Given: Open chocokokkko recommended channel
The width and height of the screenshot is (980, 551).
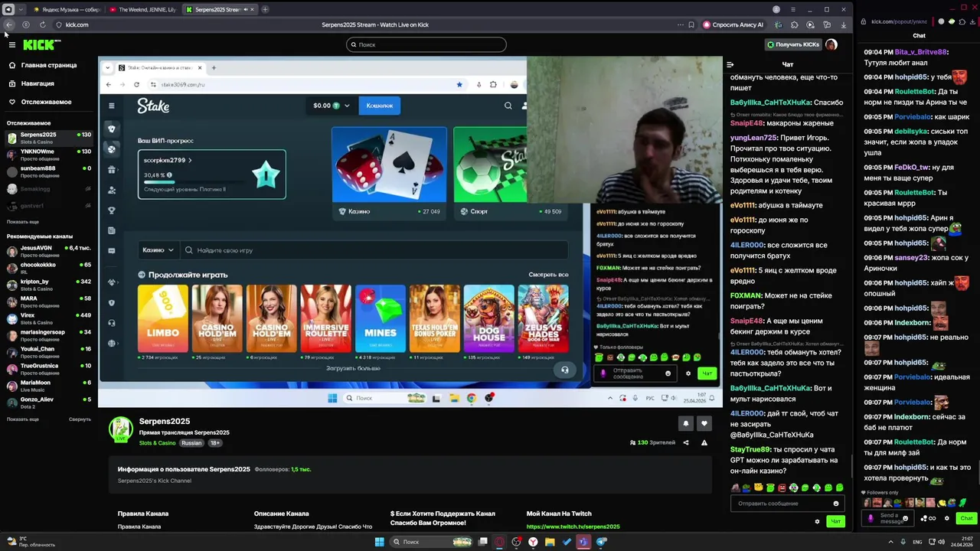Looking at the screenshot, I should (x=49, y=267).
